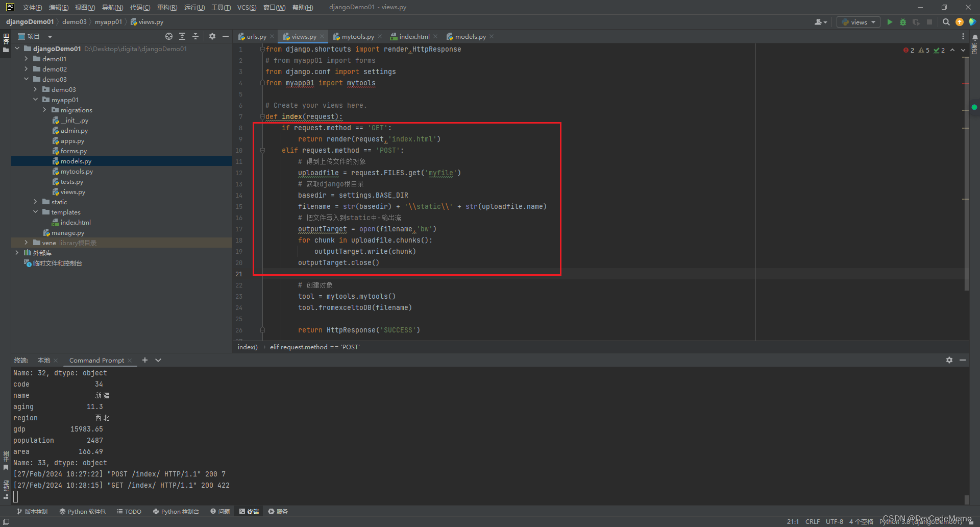Open the 项目 view switcher dropdown

coord(50,36)
